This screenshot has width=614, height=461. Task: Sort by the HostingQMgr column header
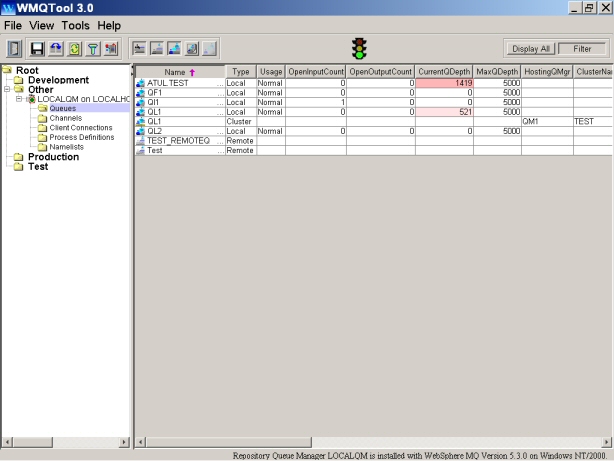(547, 72)
